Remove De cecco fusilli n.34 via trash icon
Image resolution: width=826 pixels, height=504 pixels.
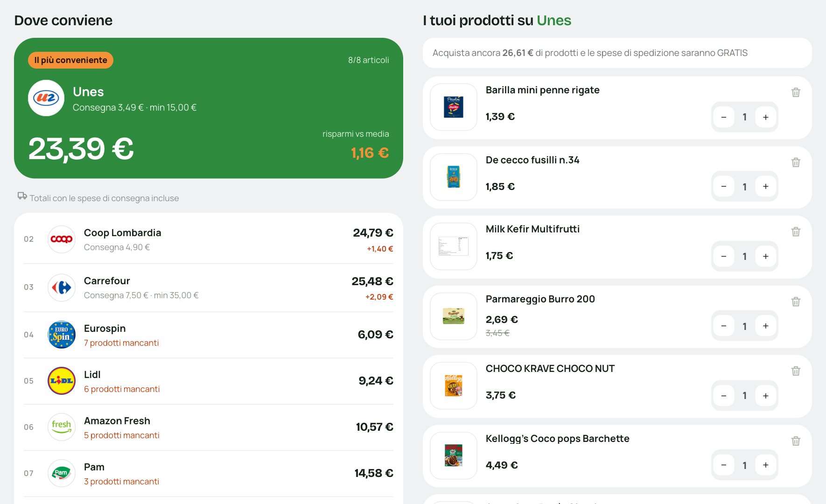[796, 162]
